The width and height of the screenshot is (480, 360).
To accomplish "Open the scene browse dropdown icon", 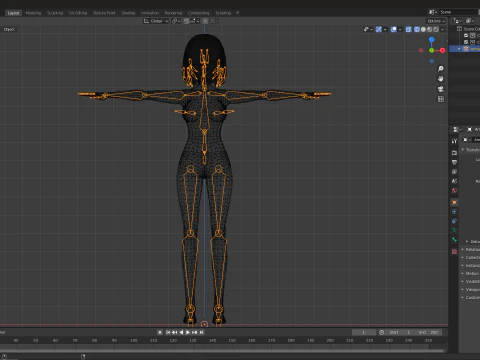I will (x=433, y=12).
